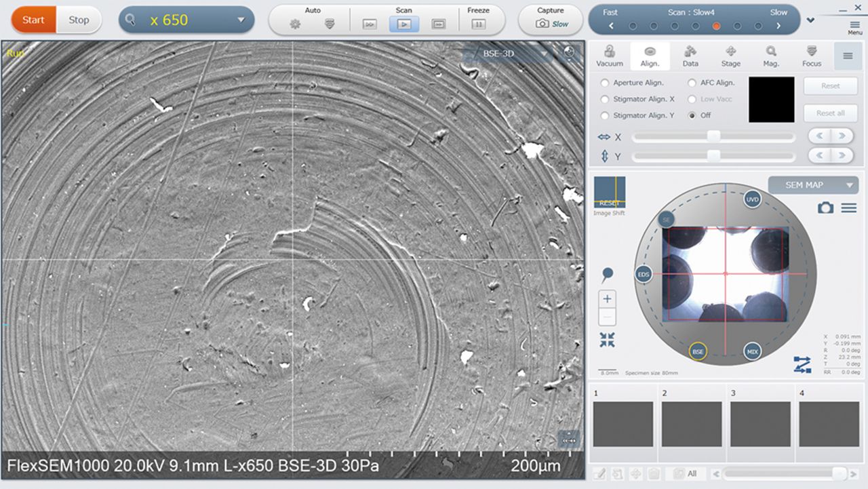
Task: Click the auto brightness/contrast sun icon
Action: pos(295,24)
